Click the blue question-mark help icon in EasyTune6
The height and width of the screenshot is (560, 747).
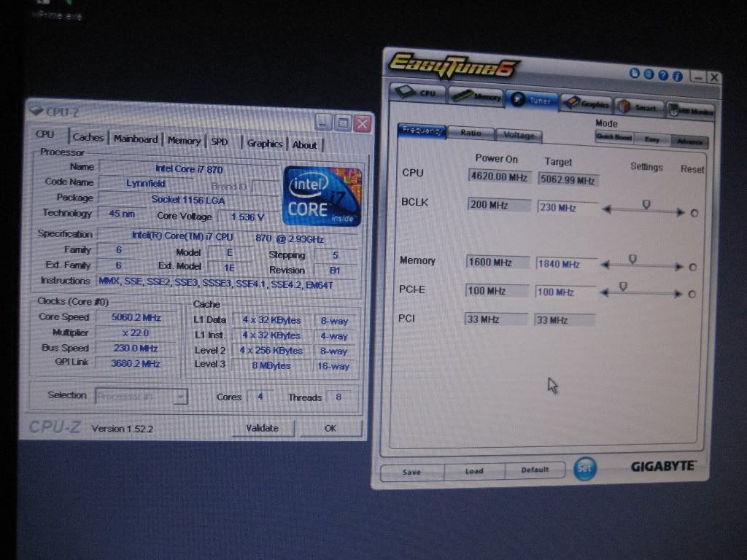click(662, 75)
